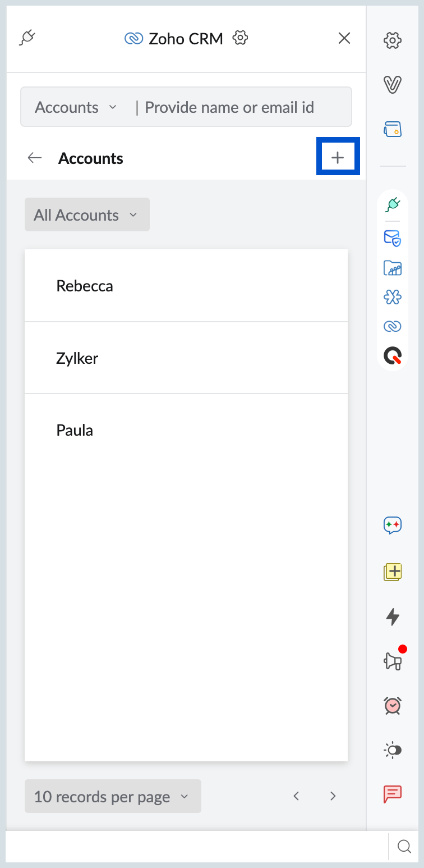
Task: Open the alarm clock reminders icon
Action: [393, 705]
